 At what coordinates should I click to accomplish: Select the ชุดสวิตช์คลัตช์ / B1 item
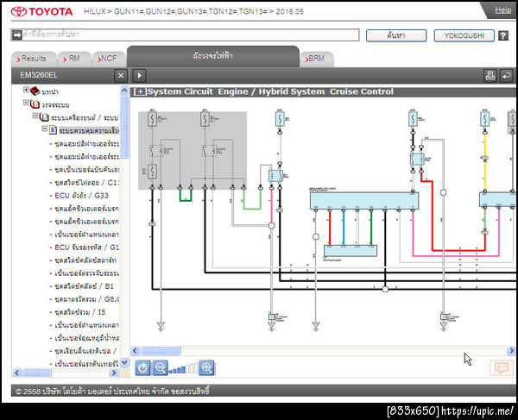coord(84,286)
